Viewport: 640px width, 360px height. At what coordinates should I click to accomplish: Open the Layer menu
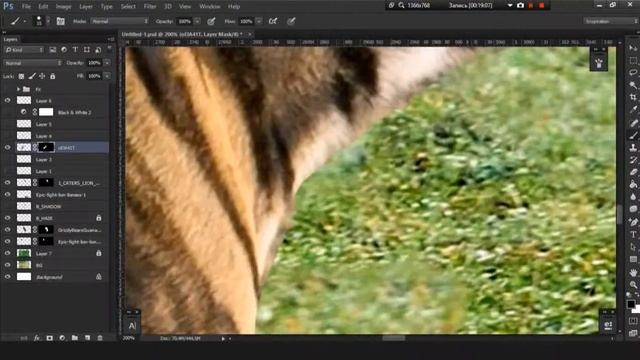click(x=86, y=7)
